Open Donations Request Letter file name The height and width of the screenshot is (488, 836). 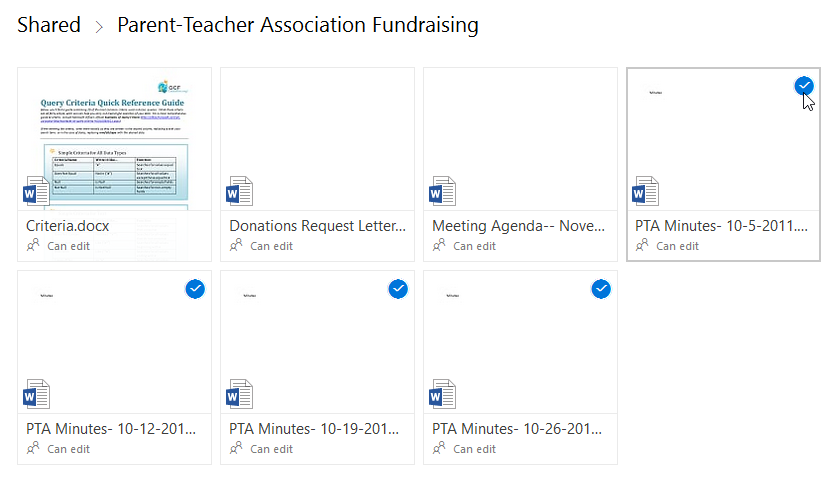pos(317,226)
